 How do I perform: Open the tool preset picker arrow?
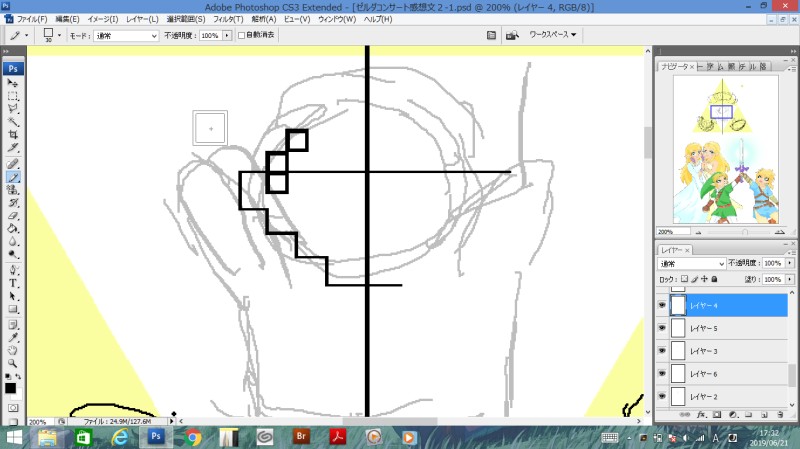tap(27, 35)
